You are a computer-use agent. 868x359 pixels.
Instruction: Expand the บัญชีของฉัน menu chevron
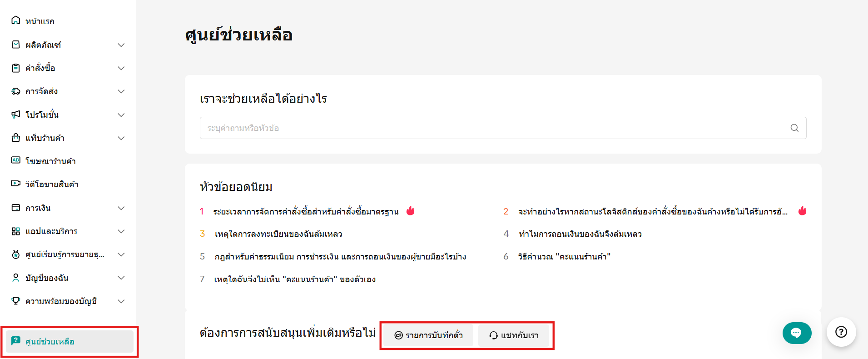click(121, 278)
